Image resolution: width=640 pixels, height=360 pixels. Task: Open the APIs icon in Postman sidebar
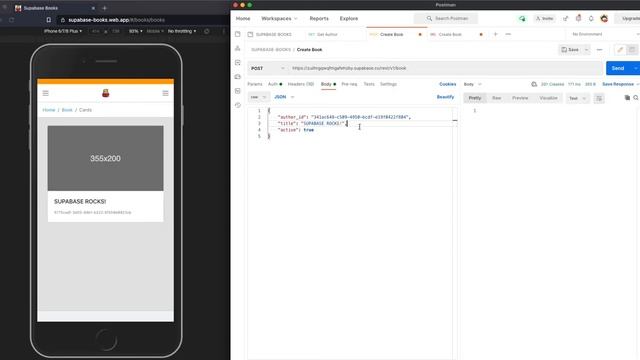point(238,49)
